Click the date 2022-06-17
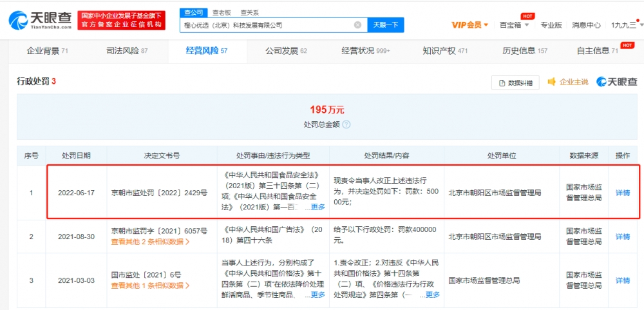This screenshot has height=310, width=644. tap(77, 193)
